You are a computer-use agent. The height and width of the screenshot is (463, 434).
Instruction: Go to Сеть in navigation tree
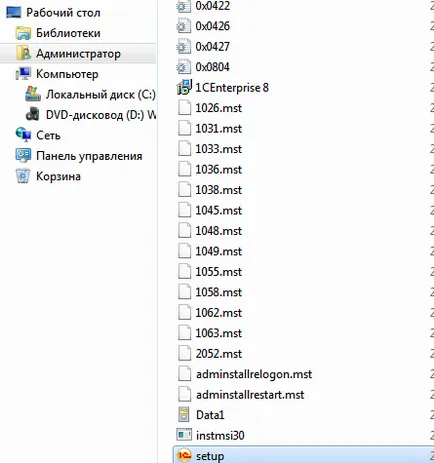click(x=48, y=135)
